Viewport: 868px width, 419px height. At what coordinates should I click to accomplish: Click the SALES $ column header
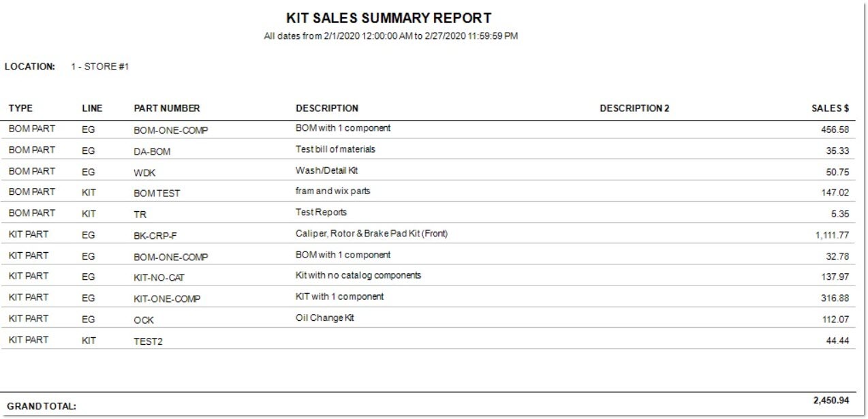point(830,108)
